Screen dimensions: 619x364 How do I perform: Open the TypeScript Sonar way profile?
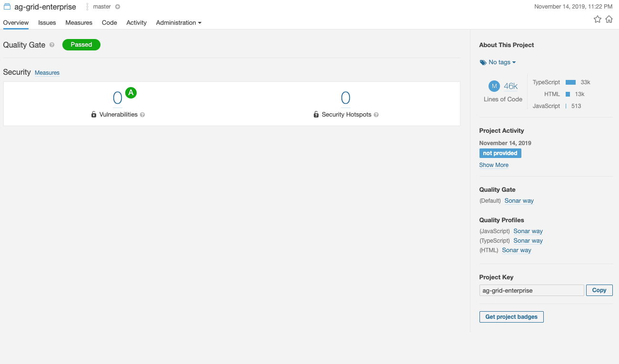point(528,241)
